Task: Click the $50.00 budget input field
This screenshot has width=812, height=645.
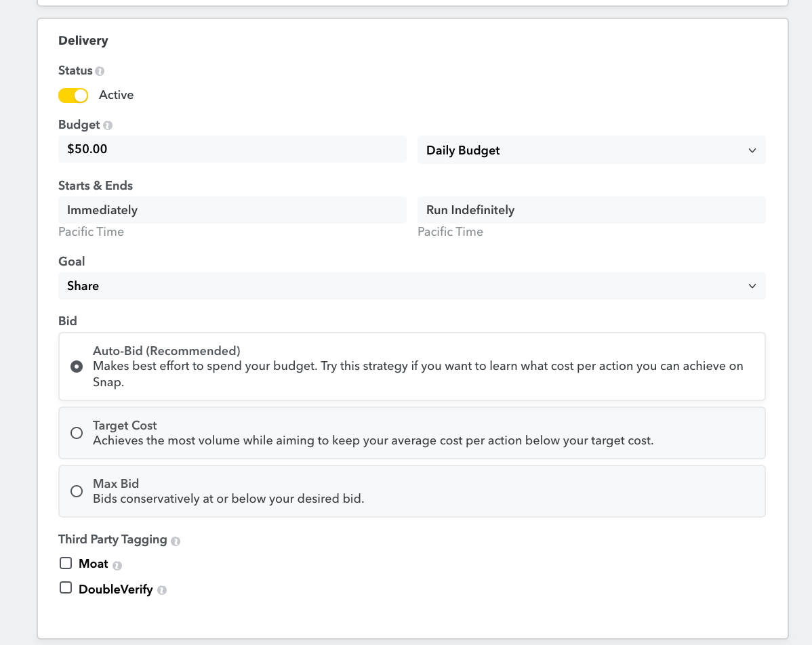Action: point(232,149)
